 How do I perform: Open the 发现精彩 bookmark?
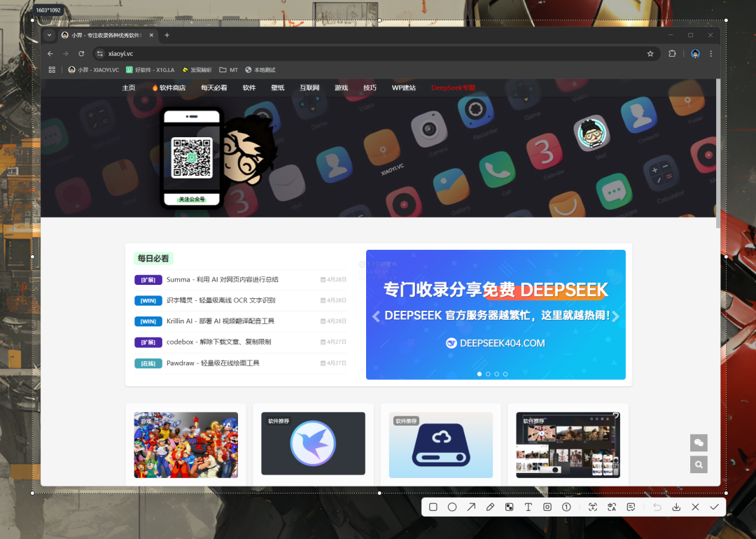[197, 70]
